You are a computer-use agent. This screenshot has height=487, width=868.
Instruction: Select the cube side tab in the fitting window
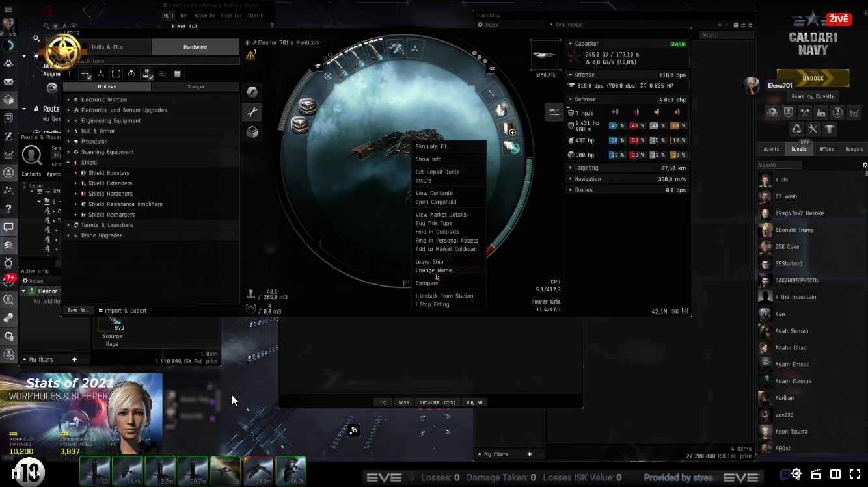pos(252,132)
